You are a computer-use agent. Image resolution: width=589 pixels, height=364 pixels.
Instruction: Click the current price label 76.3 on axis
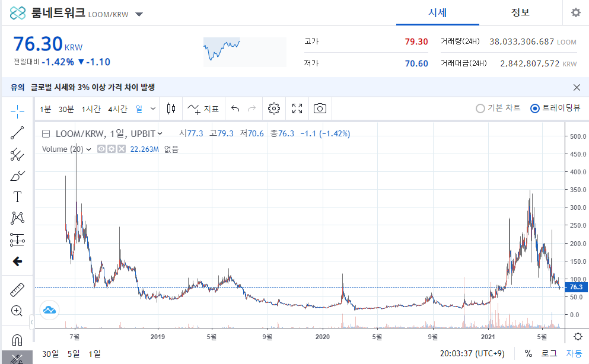(x=576, y=287)
